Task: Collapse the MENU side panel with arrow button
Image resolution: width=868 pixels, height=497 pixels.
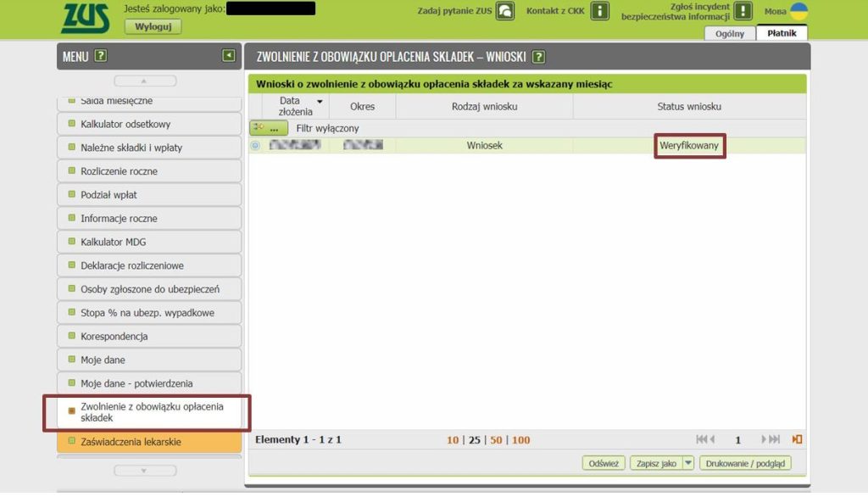Action: 229,56
